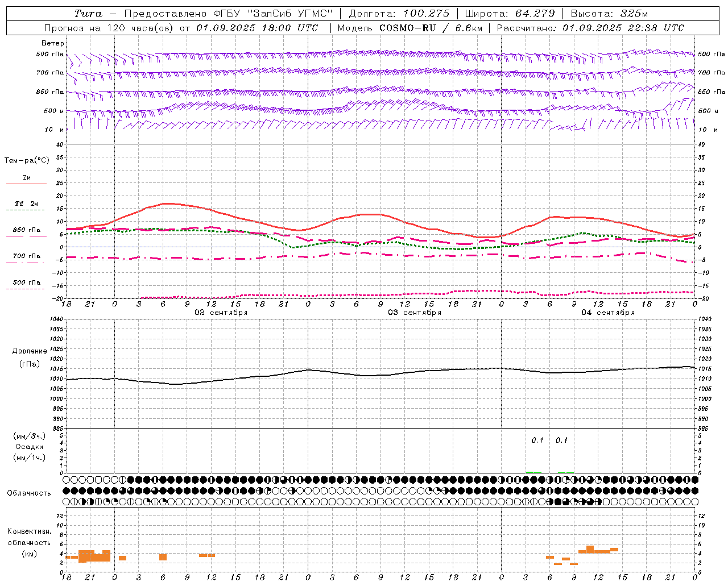Click forecast start "01.09.2025 18:00 UTC"
This screenshot has width=728, height=582.
click(x=257, y=28)
